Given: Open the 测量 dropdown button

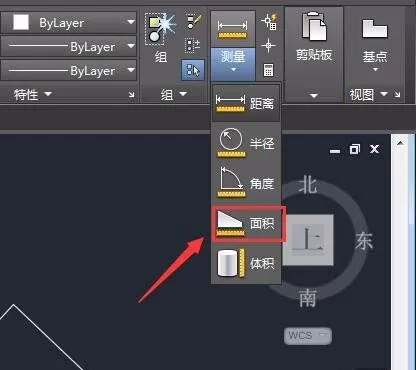Looking at the screenshot, I should (233, 63).
